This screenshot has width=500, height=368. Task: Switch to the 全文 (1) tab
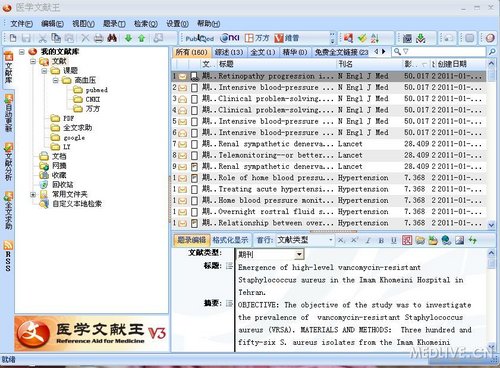(262, 52)
